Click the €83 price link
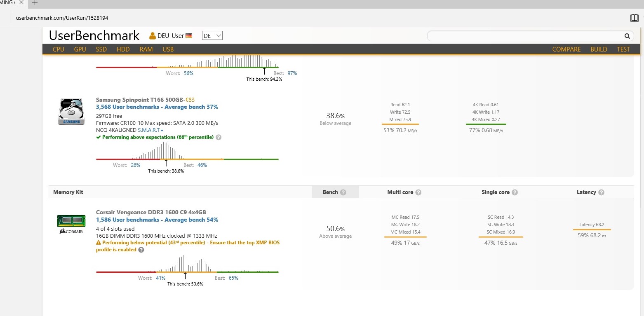This screenshot has width=644, height=316. (x=190, y=100)
